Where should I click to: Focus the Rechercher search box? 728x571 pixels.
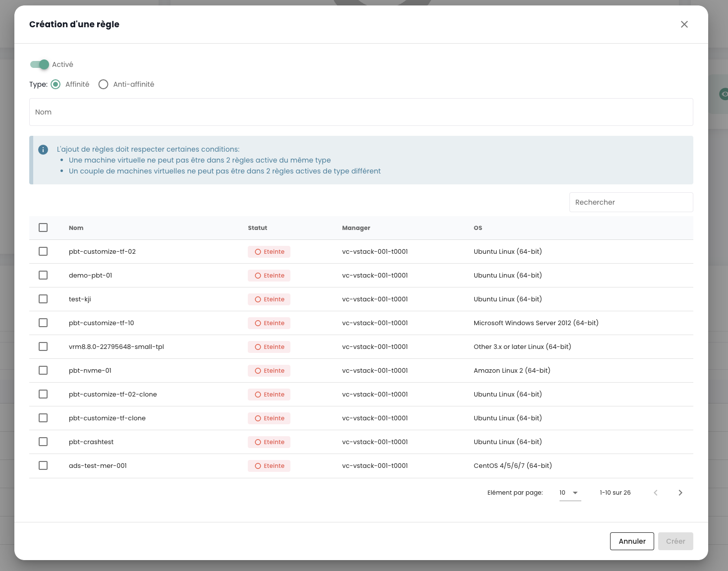[x=630, y=202]
